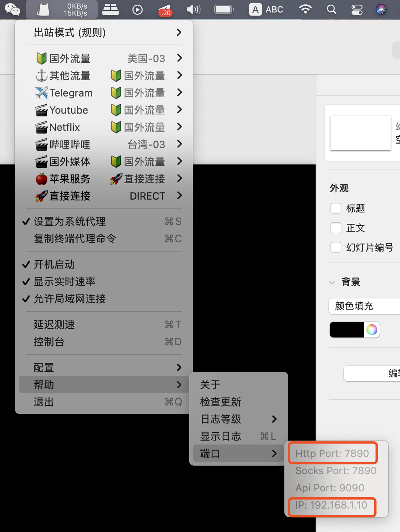
Task: Check the 幻灯片编号 checkbox
Action: point(336,247)
